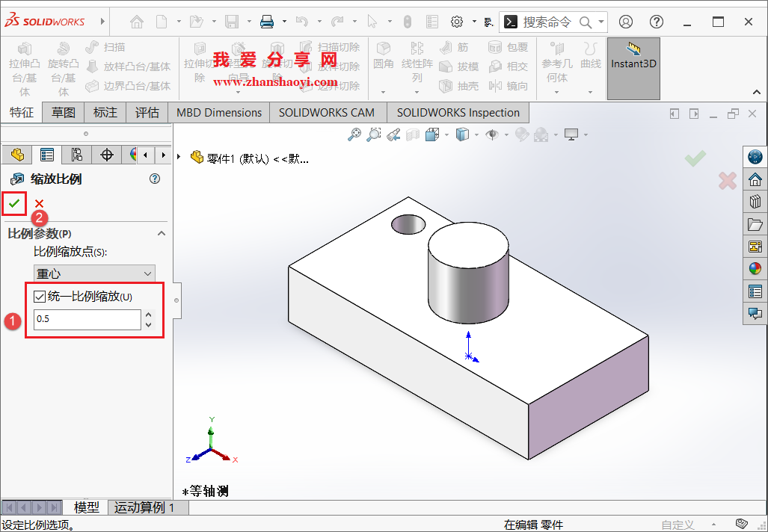Switch to the MBD Dimensions tab
Viewport: 768px width, 532px height.
[x=219, y=113]
